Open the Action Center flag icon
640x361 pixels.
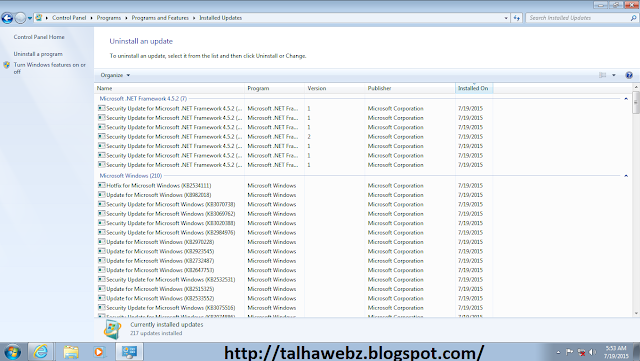(569, 352)
